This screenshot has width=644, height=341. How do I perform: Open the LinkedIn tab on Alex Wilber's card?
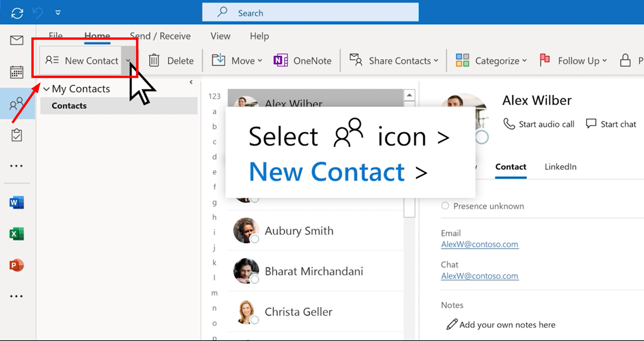(x=560, y=167)
